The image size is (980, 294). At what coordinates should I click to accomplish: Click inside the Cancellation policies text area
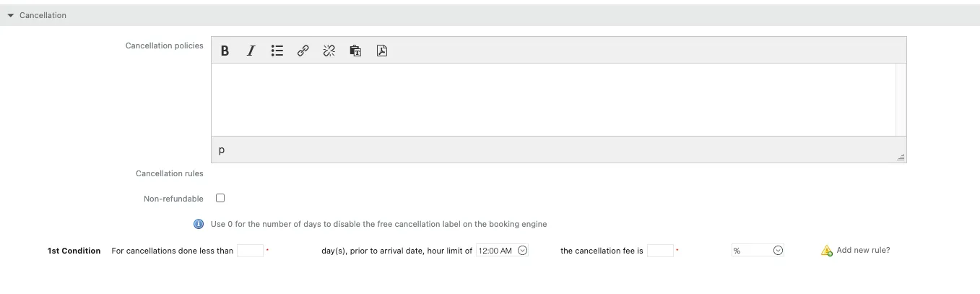[x=553, y=100]
